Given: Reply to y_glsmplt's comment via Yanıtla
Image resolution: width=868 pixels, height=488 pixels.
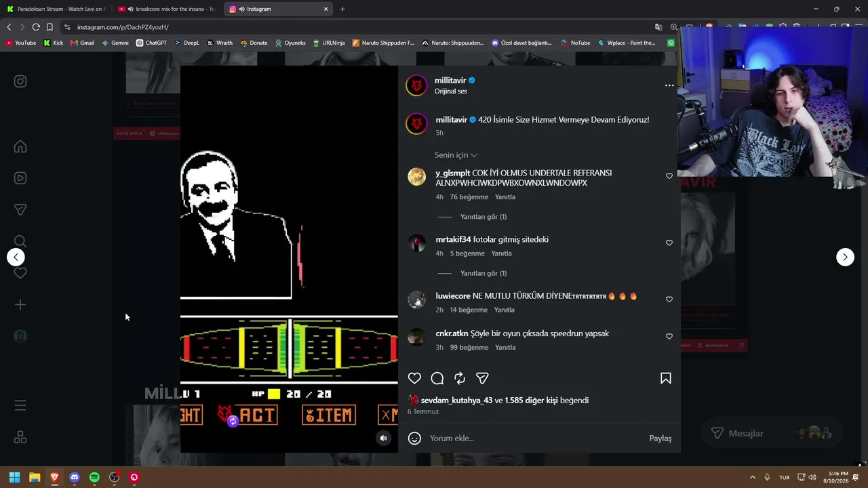Looking at the screenshot, I should tap(505, 197).
